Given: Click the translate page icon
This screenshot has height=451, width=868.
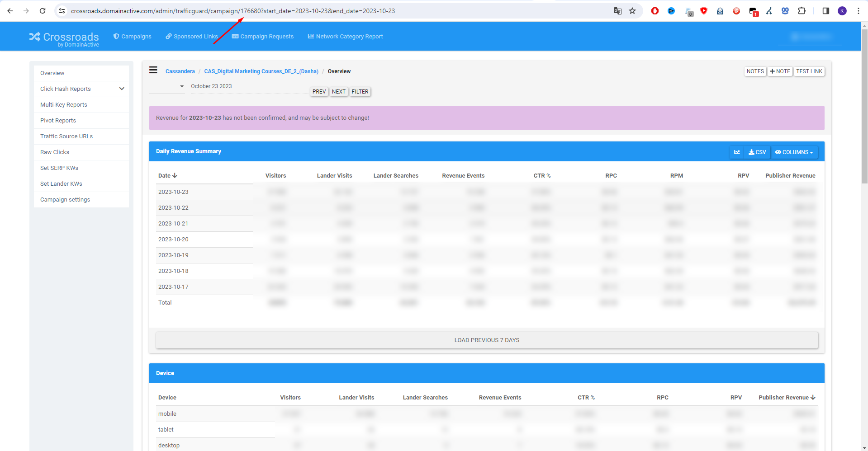Looking at the screenshot, I should (x=617, y=11).
